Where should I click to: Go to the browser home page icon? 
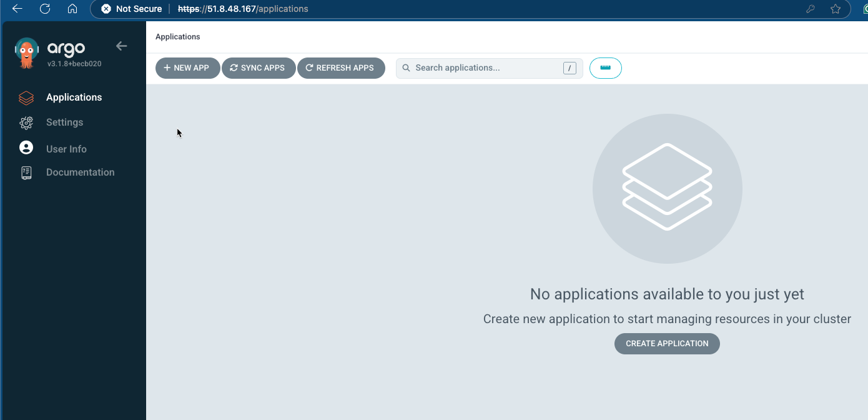pyautogui.click(x=72, y=9)
